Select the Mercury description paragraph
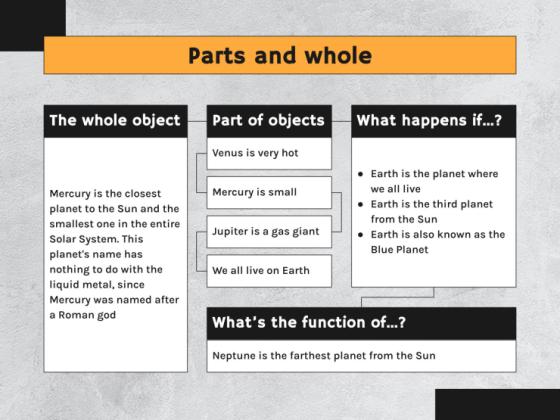This screenshot has height=420, width=560. tap(115, 254)
